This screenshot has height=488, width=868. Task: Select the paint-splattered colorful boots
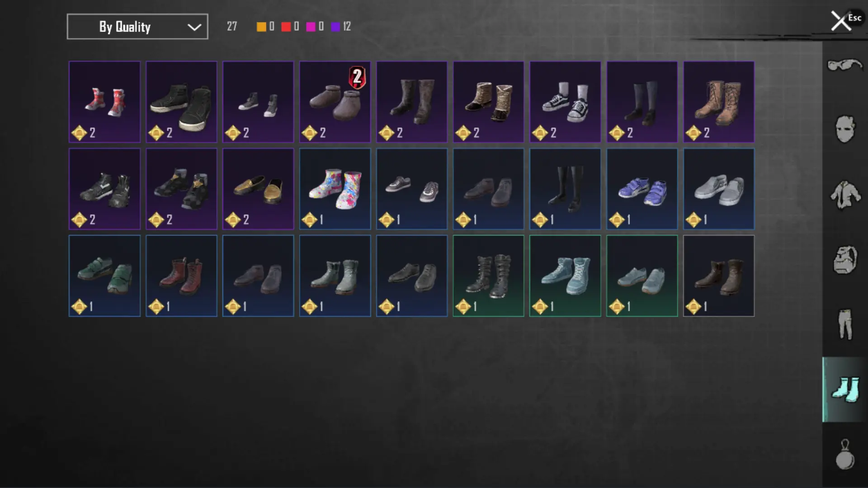tap(335, 189)
